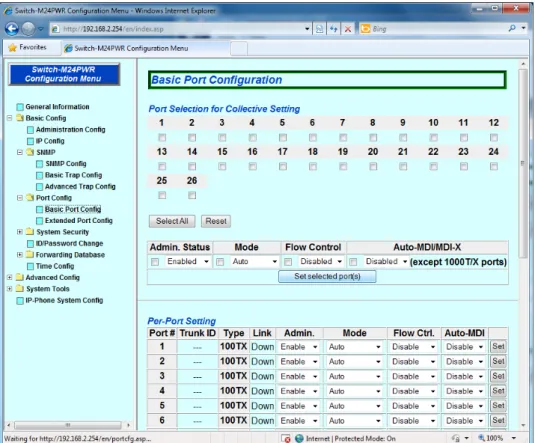535x443 pixels.
Task: Open the new blank tab button
Action: pos(239,48)
